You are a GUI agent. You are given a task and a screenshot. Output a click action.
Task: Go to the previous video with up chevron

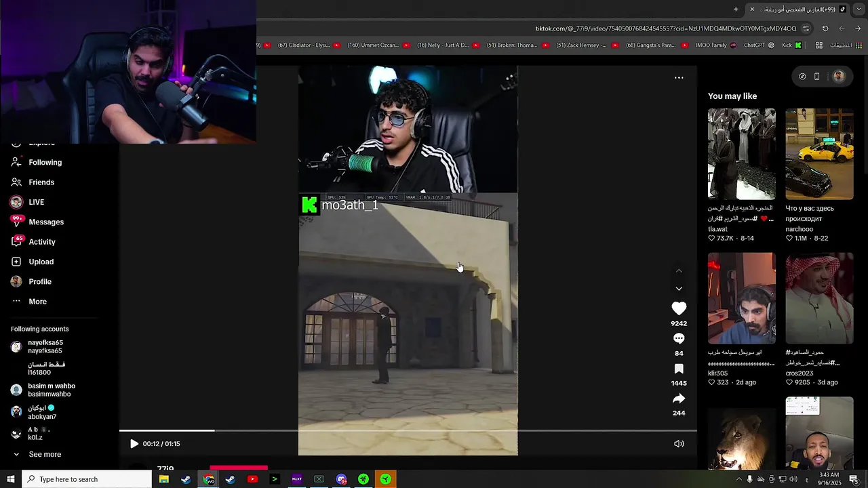point(679,271)
